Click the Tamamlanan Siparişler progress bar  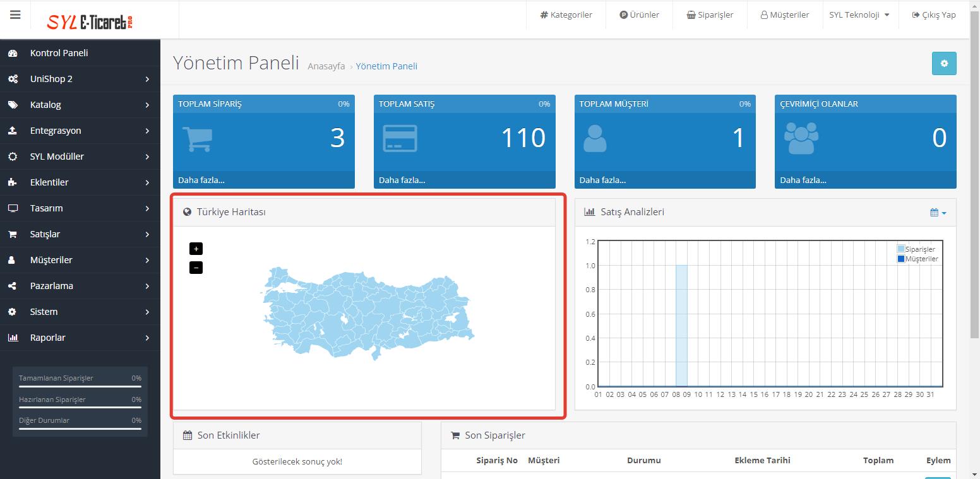click(80, 386)
